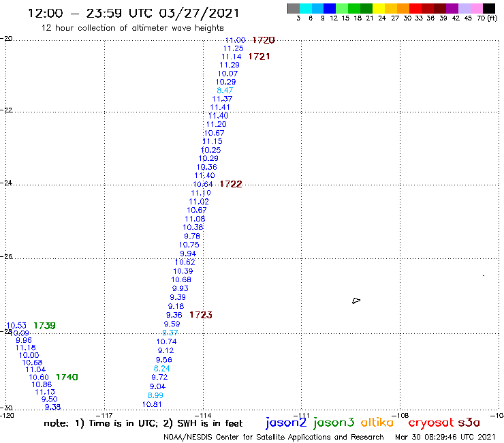
Task: Click the timestamp 'Mar 30 08:29:46 UTC 2021'
Action: click(445, 438)
